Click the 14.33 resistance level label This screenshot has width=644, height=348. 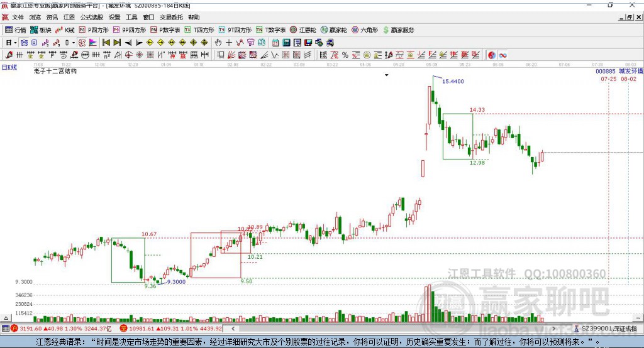477,109
